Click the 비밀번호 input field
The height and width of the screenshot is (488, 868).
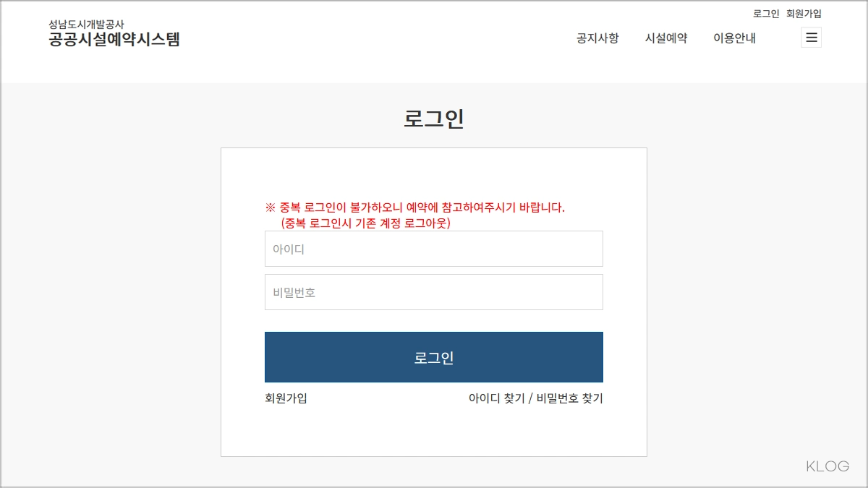point(434,291)
